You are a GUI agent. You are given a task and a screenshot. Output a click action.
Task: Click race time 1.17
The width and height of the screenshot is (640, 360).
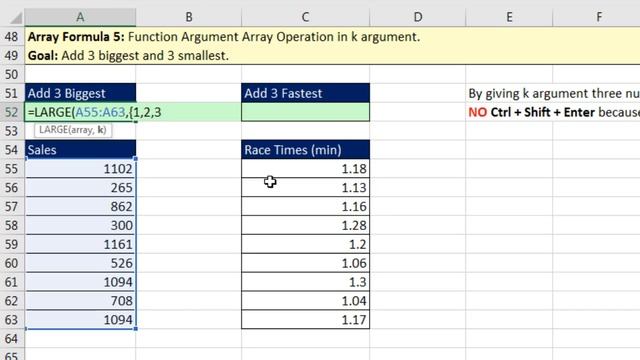[x=305, y=320]
